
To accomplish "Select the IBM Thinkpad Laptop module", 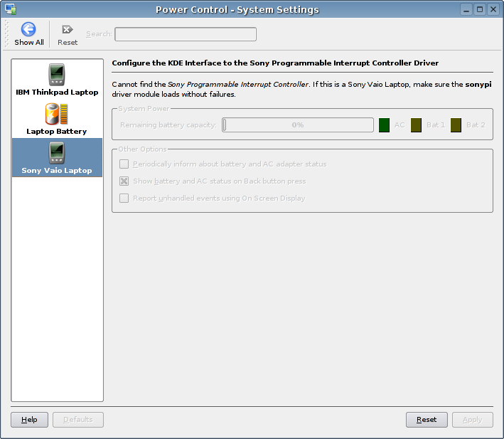I will coord(57,80).
